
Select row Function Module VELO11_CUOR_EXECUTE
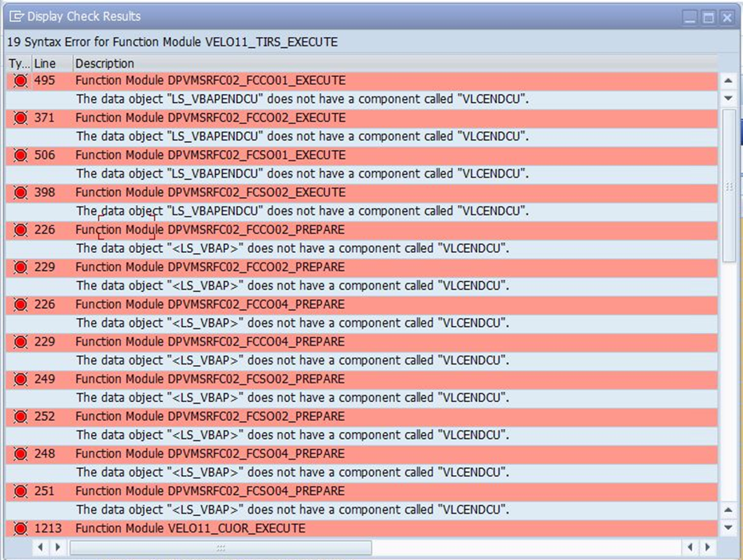pyautogui.click(x=361, y=529)
